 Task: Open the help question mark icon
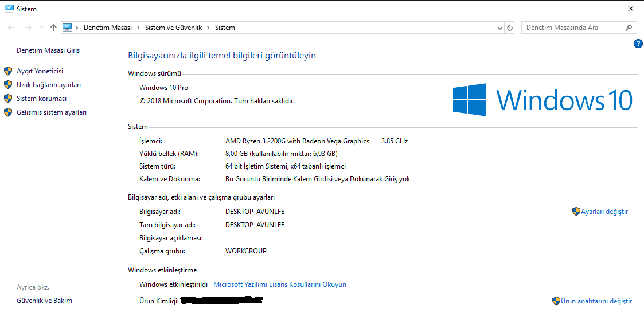point(638,44)
